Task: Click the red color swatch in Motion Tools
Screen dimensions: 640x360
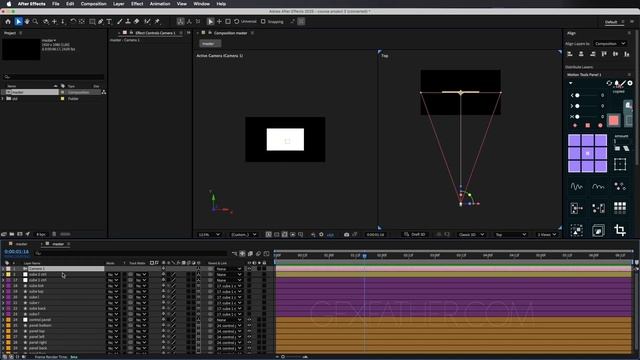Action: point(613,120)
